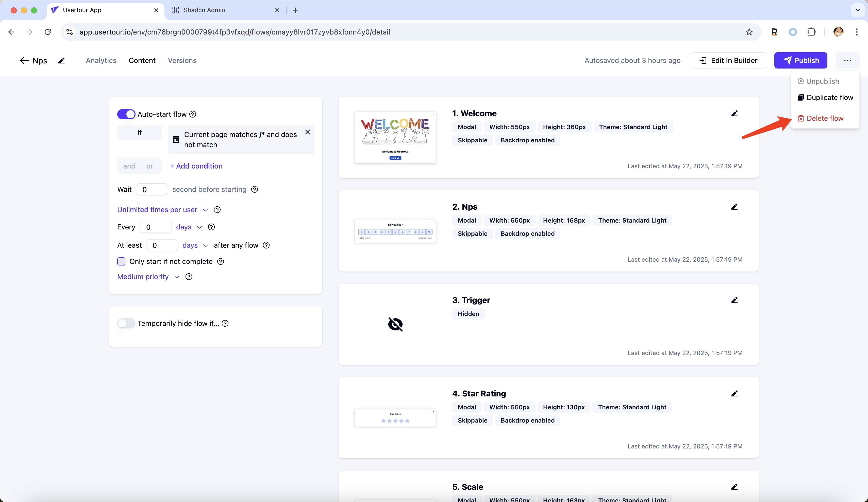Click the browser address bar URL

pos(235,32)
